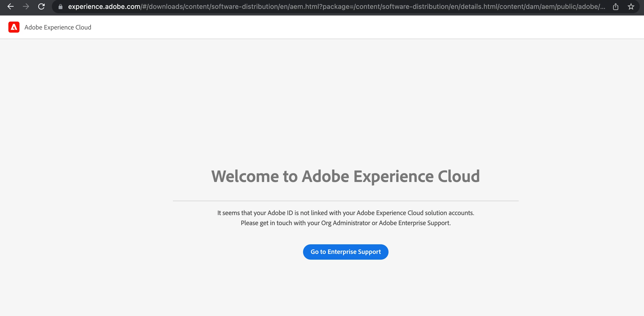Viewport: 644px width, 316px height.
Task: Click the word Welcome in the heading
Action: tap(245, 176)
